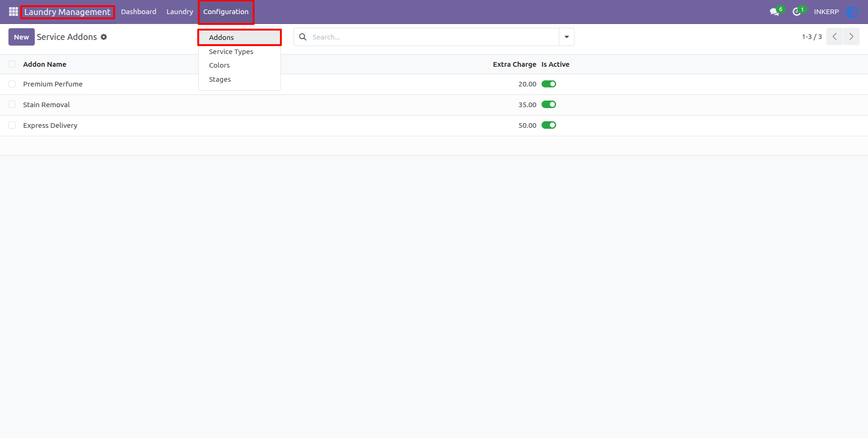The height and width of the screenshot is (438, 868).
Task: Click the search magnifier icon
Action: pos(303,37)
